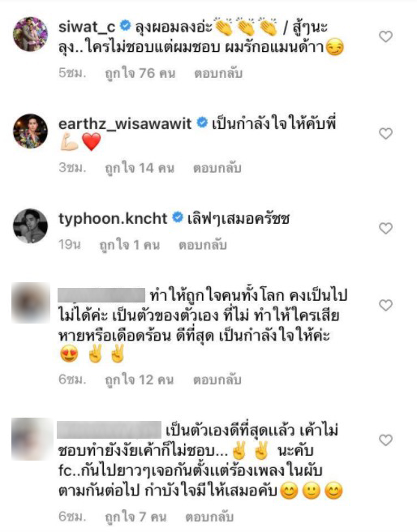
Task: View the 14 likes on earthz_wisawawit's comment
Action: pos(140,168)
